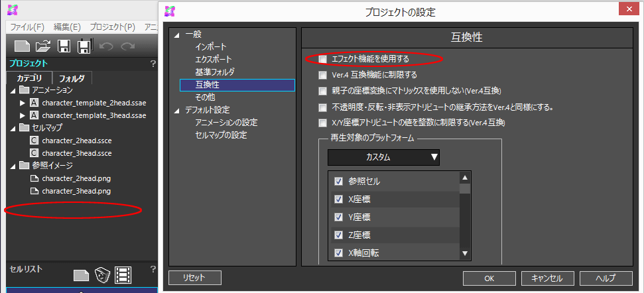Collapse the セルマップ folder arrow
The height and width of the screenshot is (293, 644).
coord(13,129)
